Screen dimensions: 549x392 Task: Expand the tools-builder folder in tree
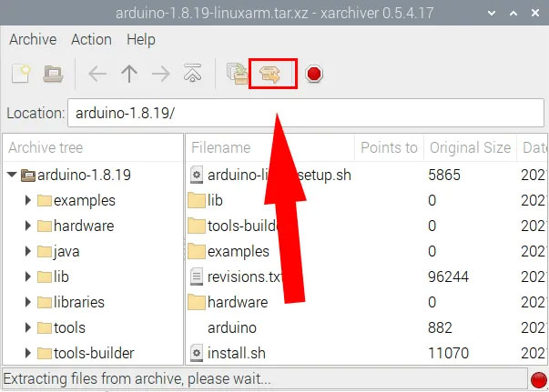point(28,354)
